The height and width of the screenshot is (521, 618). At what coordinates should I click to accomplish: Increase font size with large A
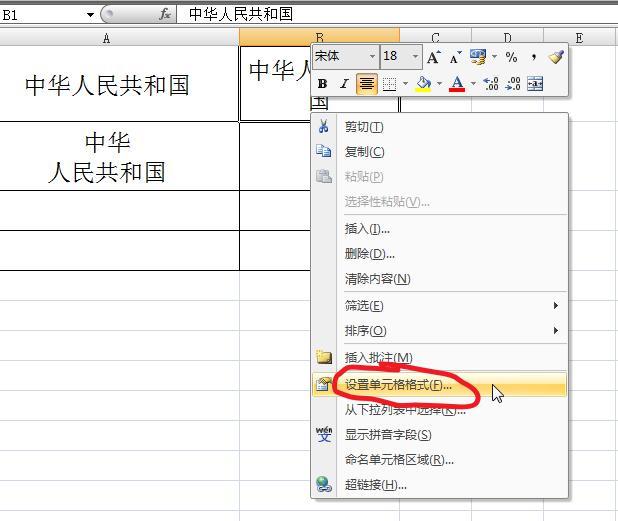tap(434, 58)
